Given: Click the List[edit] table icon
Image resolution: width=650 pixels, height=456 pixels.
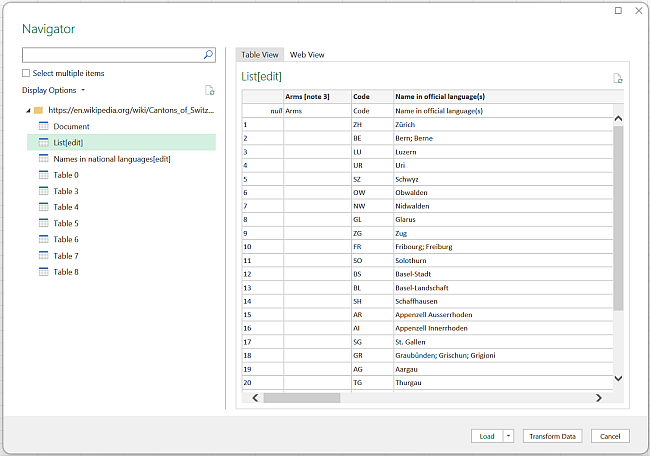Looking at the screenshot, I should pos(44,142).
